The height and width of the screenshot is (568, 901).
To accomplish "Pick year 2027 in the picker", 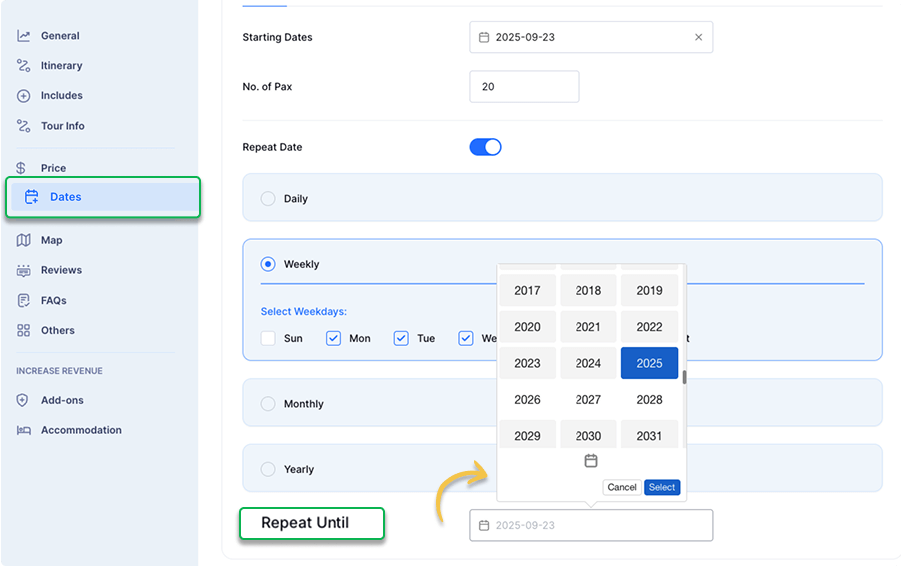I will pos(588,400).
